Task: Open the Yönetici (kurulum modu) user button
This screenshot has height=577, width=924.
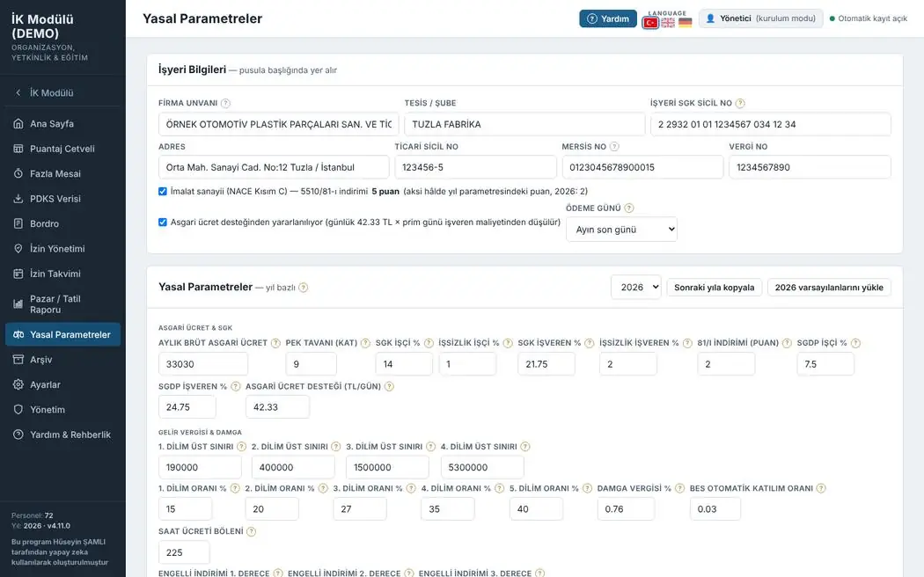Action: (x=761, y=18)
